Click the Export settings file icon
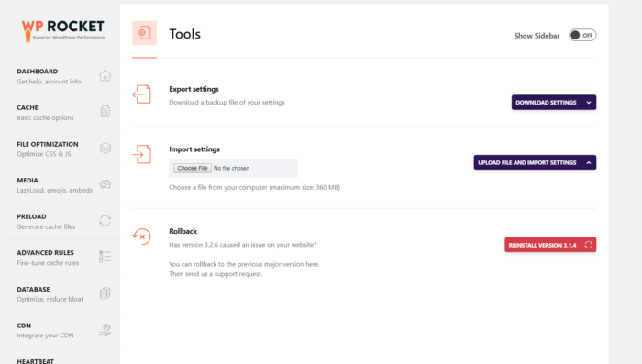 coord(141,94)
